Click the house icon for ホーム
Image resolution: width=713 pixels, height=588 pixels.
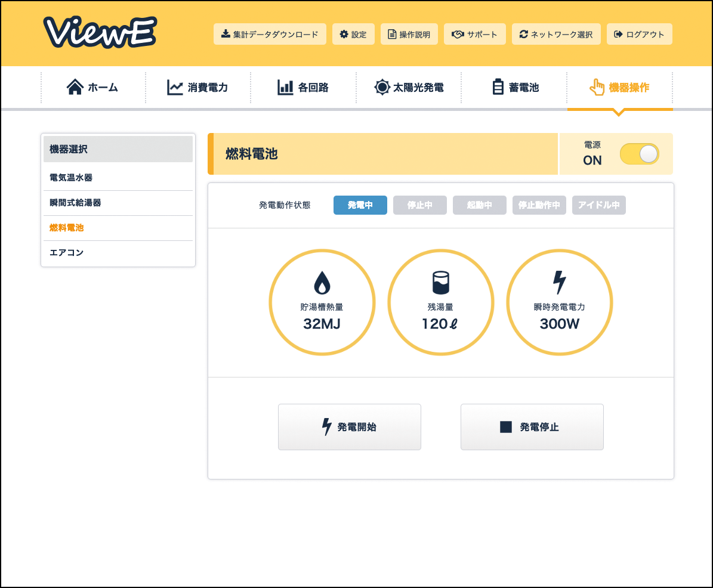point(75,87)
